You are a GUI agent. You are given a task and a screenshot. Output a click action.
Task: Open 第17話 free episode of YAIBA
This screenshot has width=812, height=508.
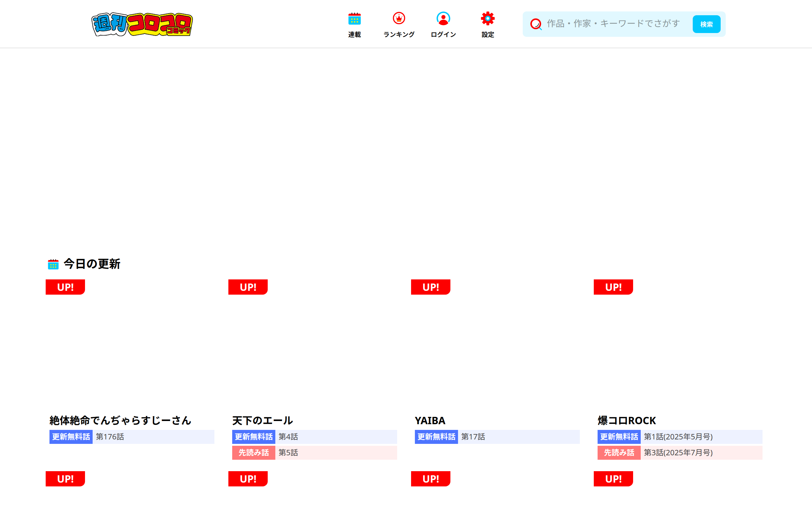pos(497,437)
